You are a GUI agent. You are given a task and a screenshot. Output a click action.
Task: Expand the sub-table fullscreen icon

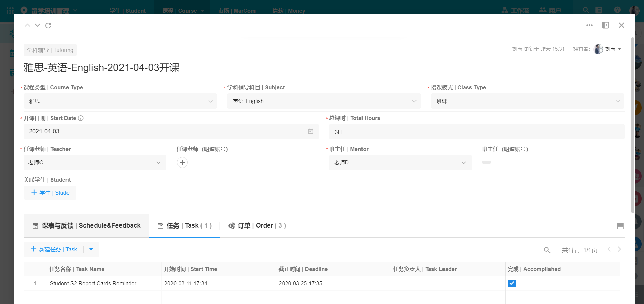pyautogui.click(x=620, y=226)
